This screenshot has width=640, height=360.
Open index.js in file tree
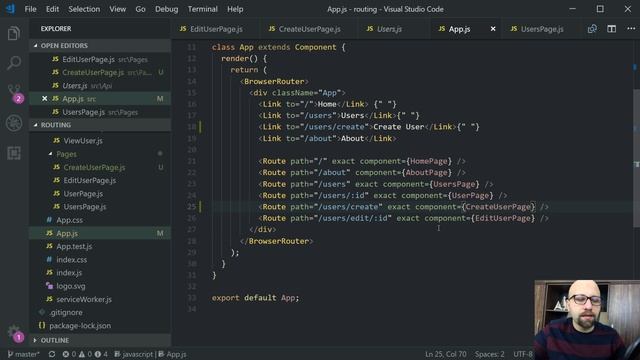point(100,273)
